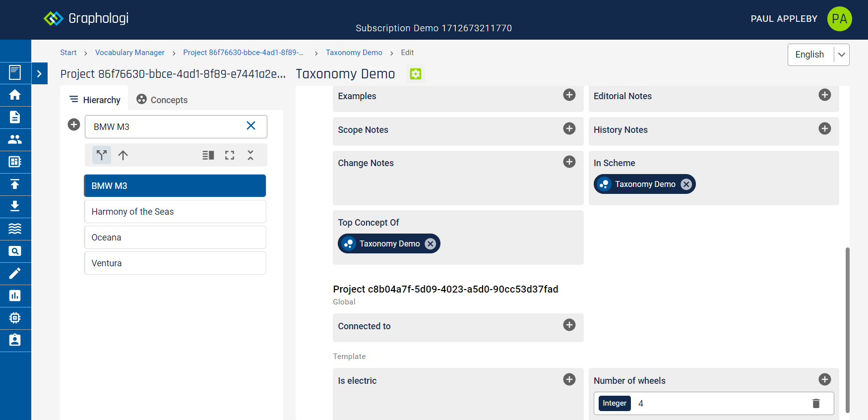The width and height of the screenshot is (868, 420).
Task: Add a Change Notes entry
Action: coord(569,162)
